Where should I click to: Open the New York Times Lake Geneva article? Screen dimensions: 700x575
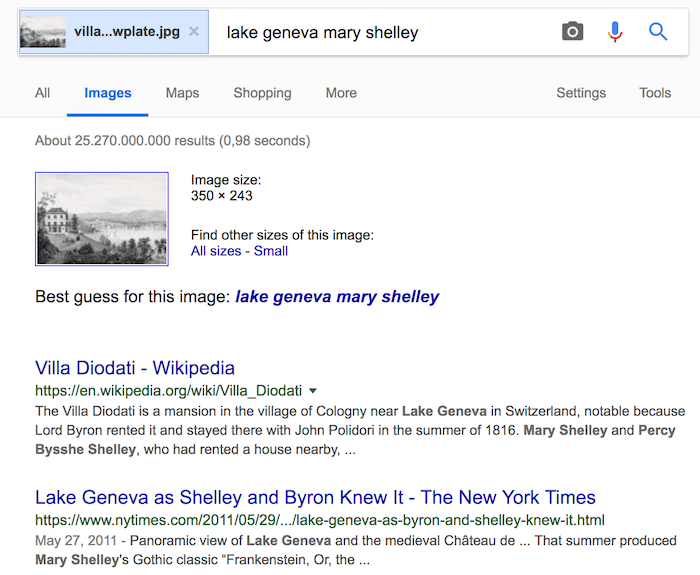point(315,498)
